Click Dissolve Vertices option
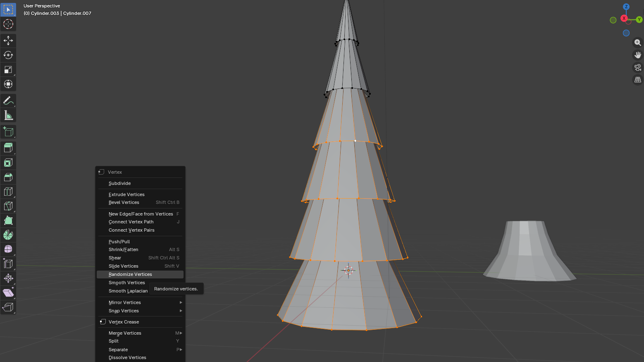Screen dimensions: 644x362 [x=127, y=357]
